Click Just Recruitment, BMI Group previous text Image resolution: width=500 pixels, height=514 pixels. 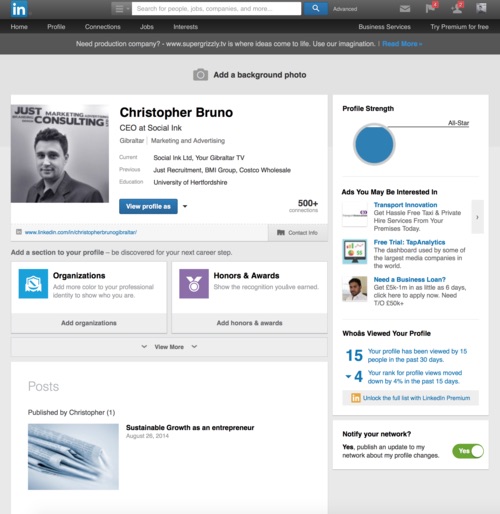point(222,170)
